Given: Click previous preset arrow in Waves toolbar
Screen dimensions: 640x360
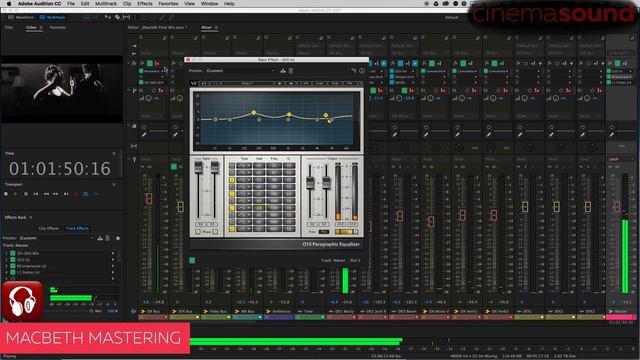Looking at the screenshot, I should coord(280,84).
